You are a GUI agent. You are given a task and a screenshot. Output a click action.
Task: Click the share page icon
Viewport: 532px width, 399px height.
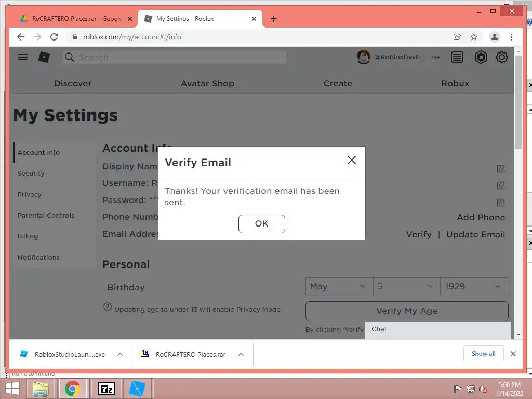pyautogui.click(x=457, y=37)
